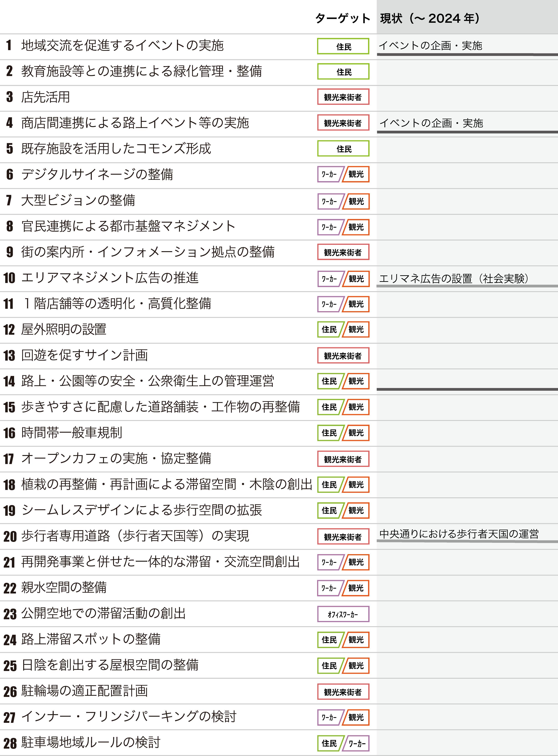Click 中央通りにおける歩行者天国の運営 status text

tap(459, 534)
